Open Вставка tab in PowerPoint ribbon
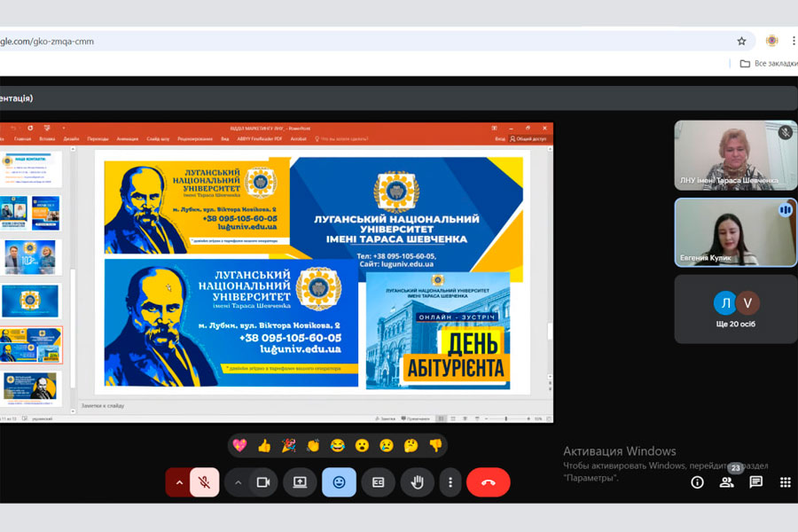Image resolution: width=798 pixels, height=532 pixels. [47, 138]
